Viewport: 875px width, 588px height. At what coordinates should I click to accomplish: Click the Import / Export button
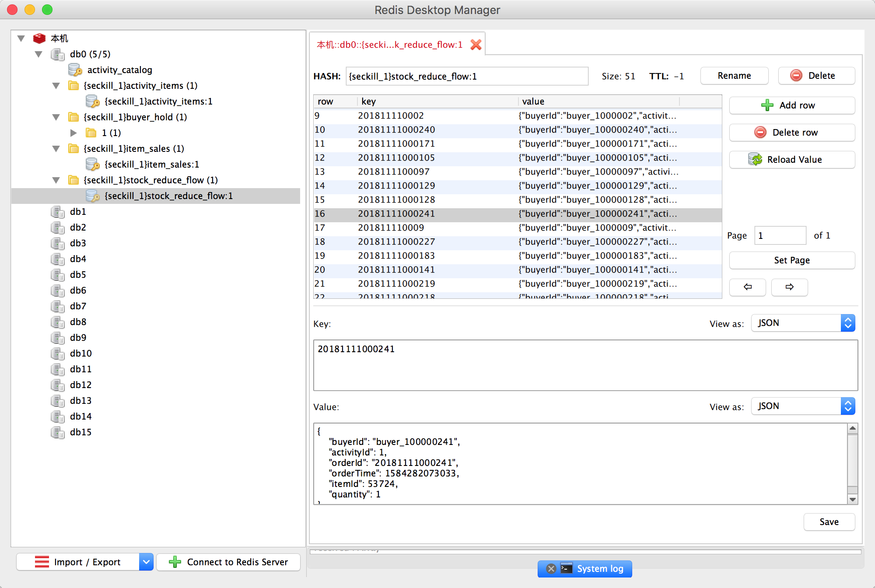point(78,562)
